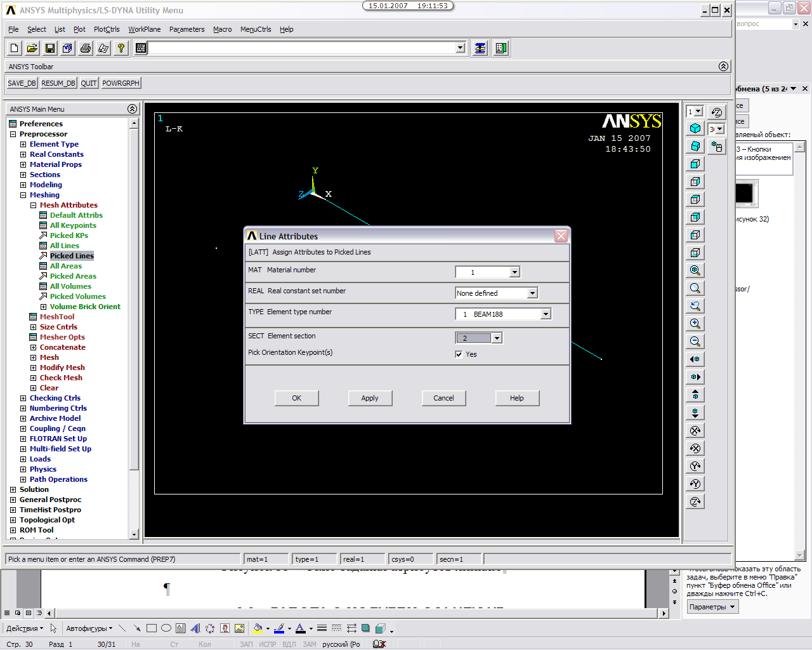
Task: Click Apply in Line Attributes dialog
Action: [x=370, y=398]
